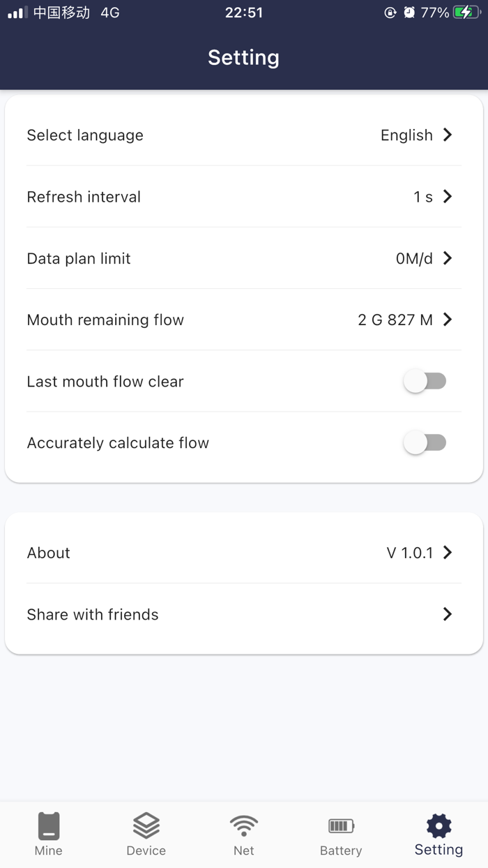Toggle Accurately calculate flow switch

coord(425,442)
